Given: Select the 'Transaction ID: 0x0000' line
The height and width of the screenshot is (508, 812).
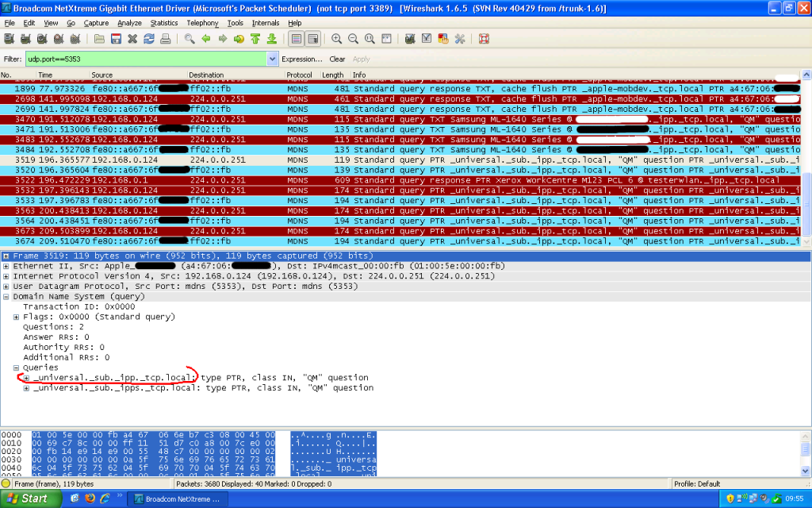Looking at the screenshot, I should coord(79,307).
